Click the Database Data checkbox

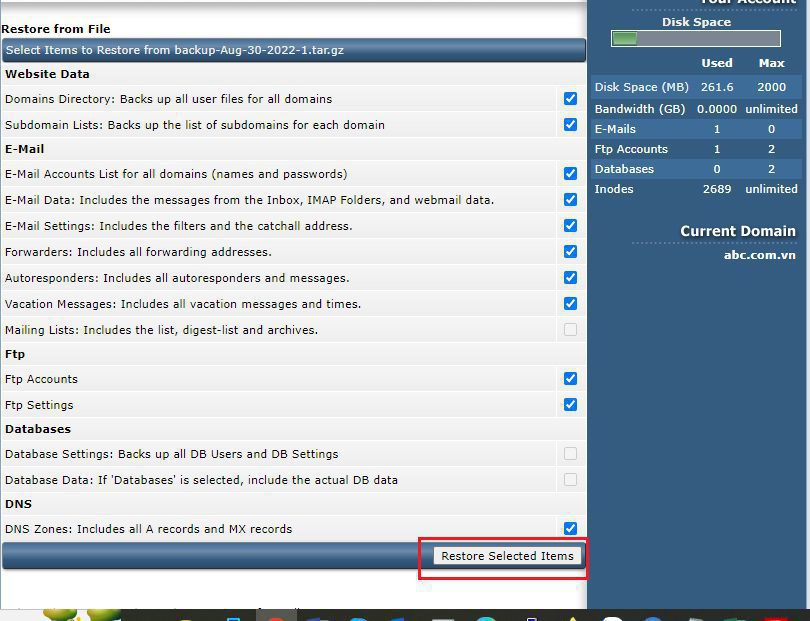[570, 480]
